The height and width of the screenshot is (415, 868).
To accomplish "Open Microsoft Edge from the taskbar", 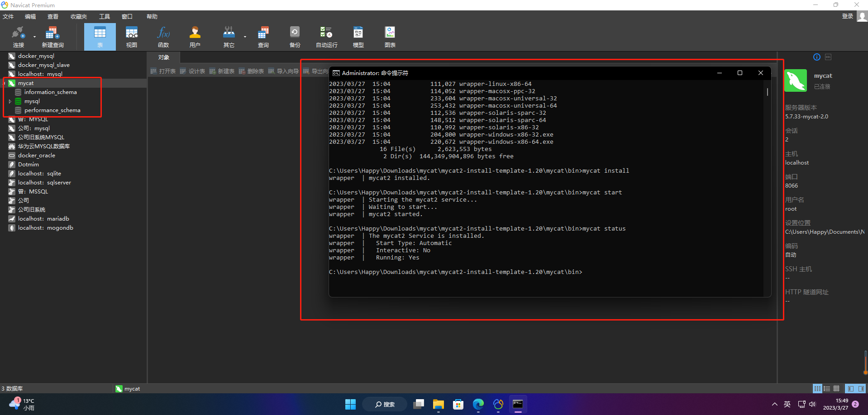I will click(x=478, y=404).
